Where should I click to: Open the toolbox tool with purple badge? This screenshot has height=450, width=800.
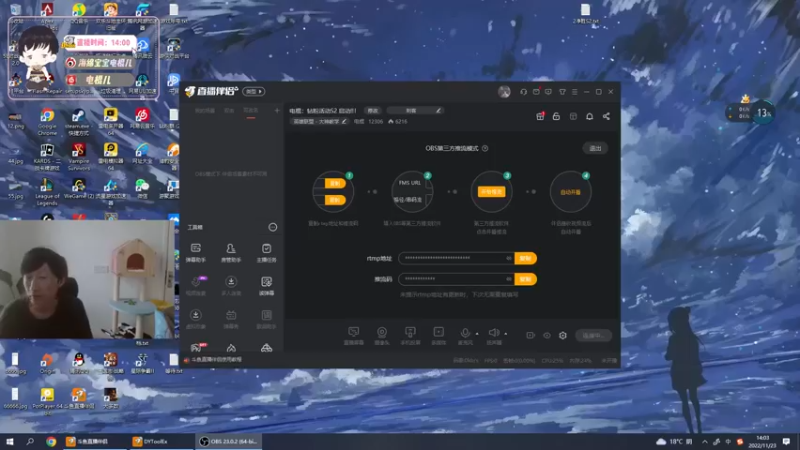[196, 286]
